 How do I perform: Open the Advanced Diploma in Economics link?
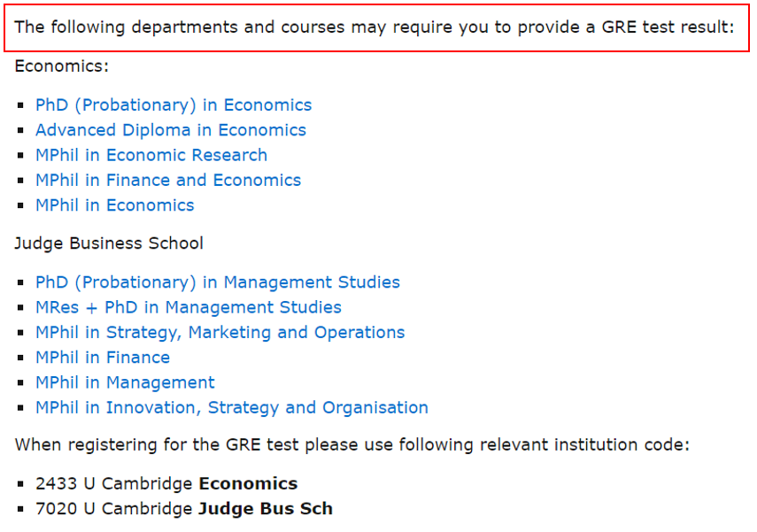[171, 130]
